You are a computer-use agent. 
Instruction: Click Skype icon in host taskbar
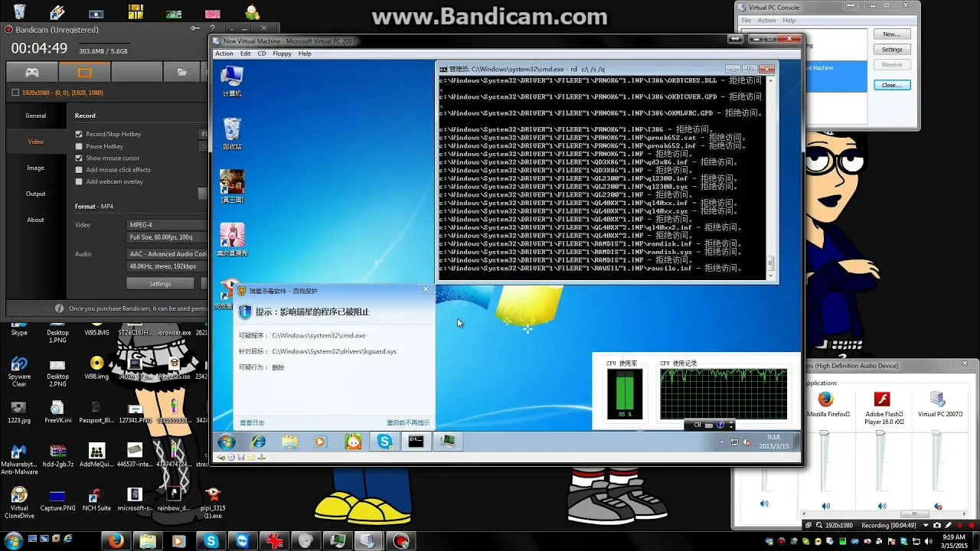[x=211, y=541]
